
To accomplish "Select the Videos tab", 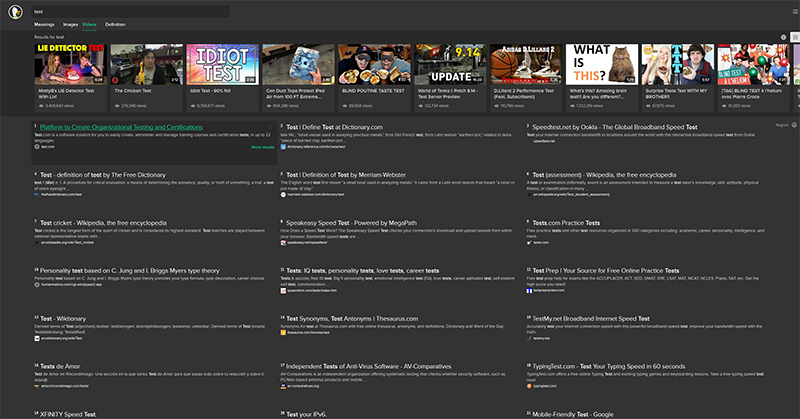I will 89,24.
